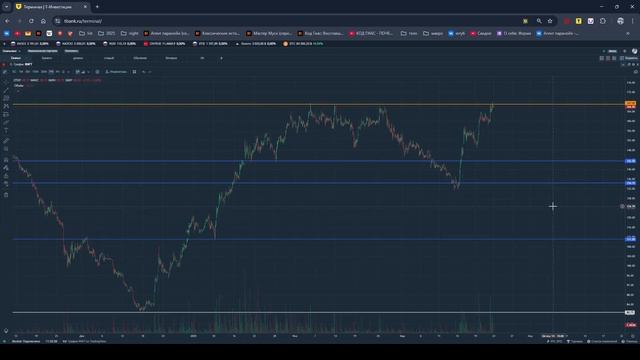Open the browser zoom magnifier icon
Screen dimensions: 640x360
point(539,21)
